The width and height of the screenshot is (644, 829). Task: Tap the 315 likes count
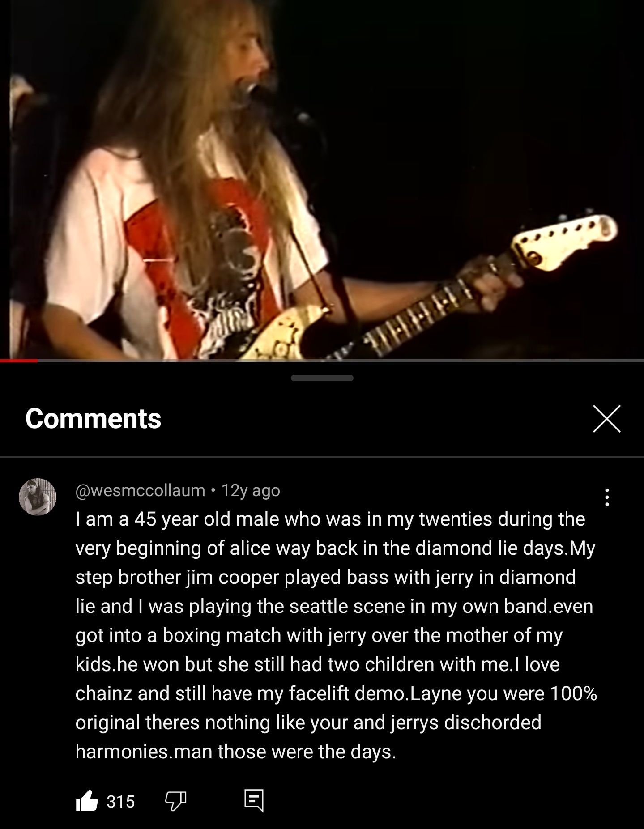point(120,801)
